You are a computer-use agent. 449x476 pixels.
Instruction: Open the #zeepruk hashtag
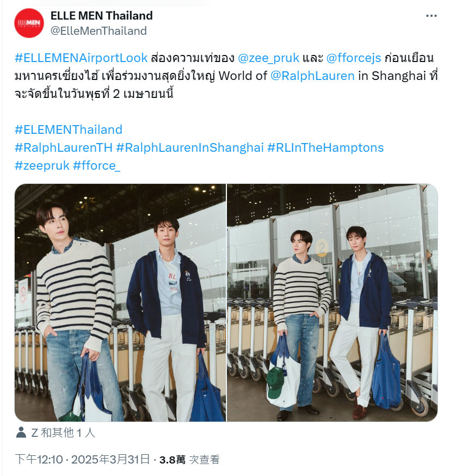tap(42, 165)
